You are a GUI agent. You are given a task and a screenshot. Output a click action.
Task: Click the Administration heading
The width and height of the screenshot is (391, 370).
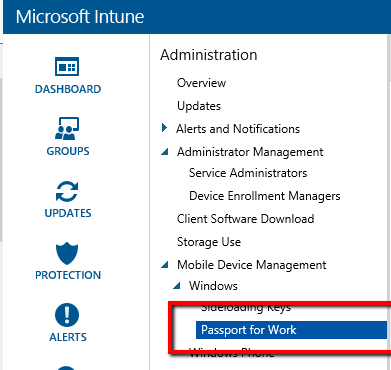(209, 55)
